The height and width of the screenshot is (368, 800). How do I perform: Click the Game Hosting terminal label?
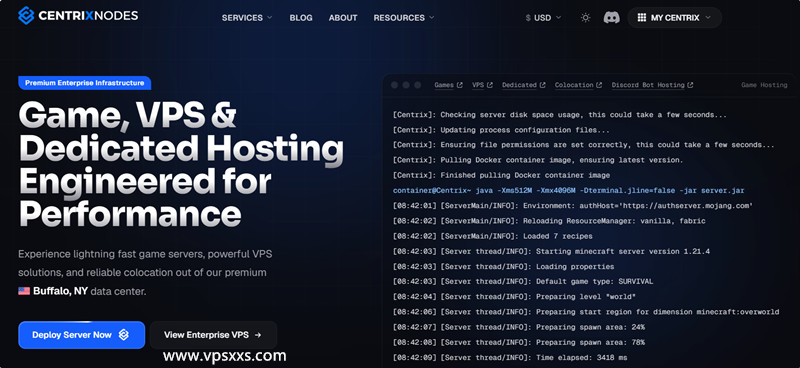point(764,85)
